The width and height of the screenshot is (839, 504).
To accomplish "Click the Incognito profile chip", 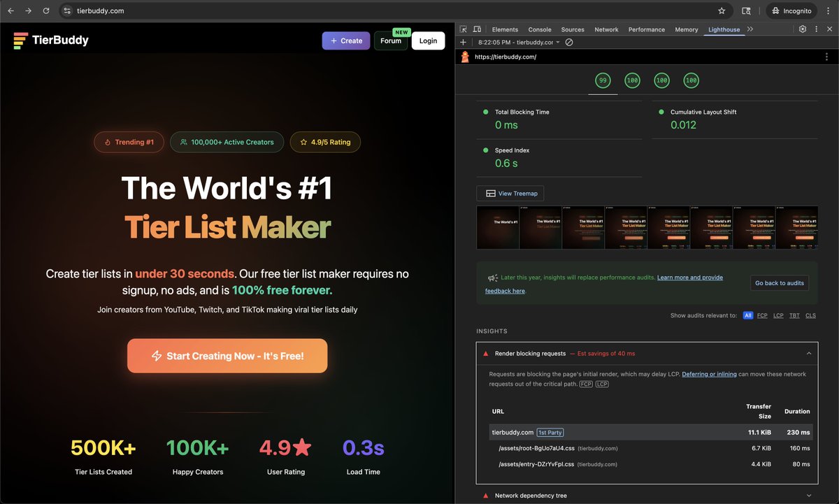I will click(x=791, y=11).
